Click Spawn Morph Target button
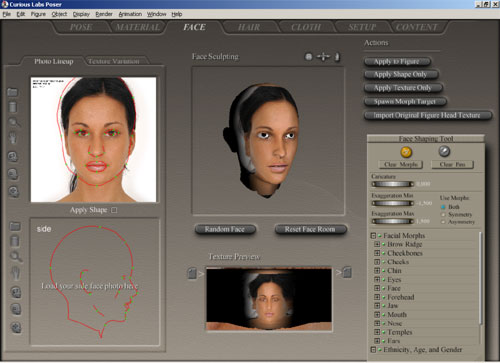Screen dimensions: 500x363 click(405, 102)
